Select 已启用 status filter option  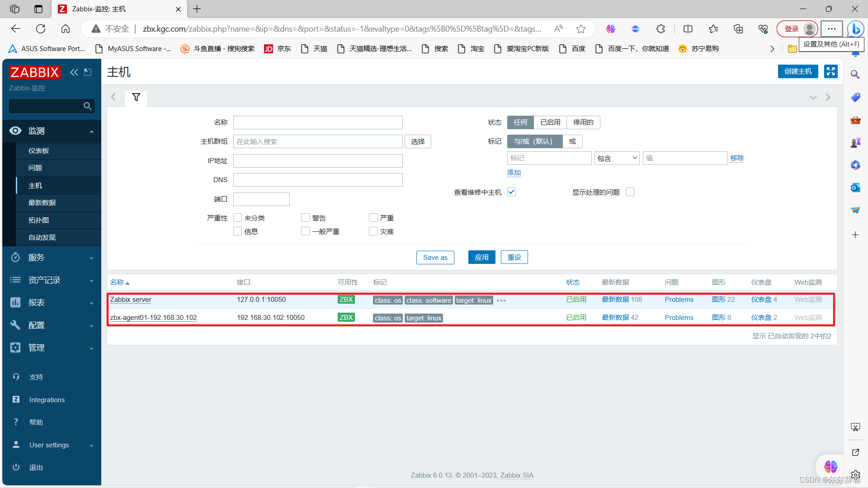point(550,122)
